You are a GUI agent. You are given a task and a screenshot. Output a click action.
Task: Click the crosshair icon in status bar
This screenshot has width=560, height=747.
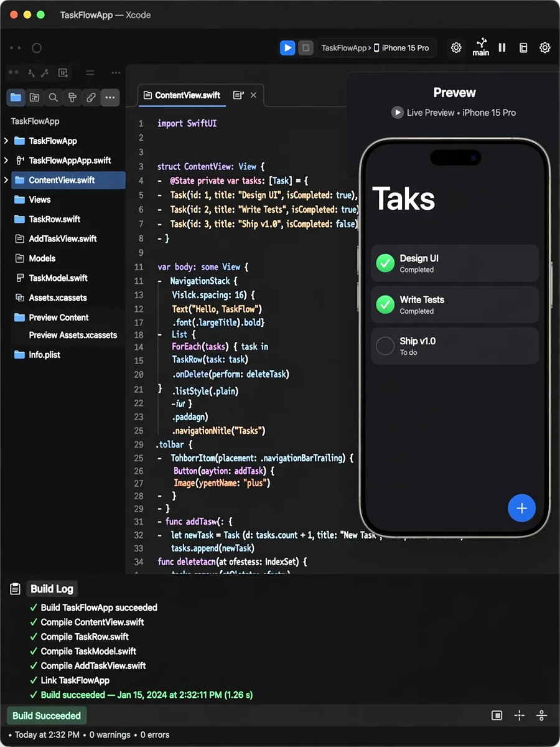pos(520,716)
